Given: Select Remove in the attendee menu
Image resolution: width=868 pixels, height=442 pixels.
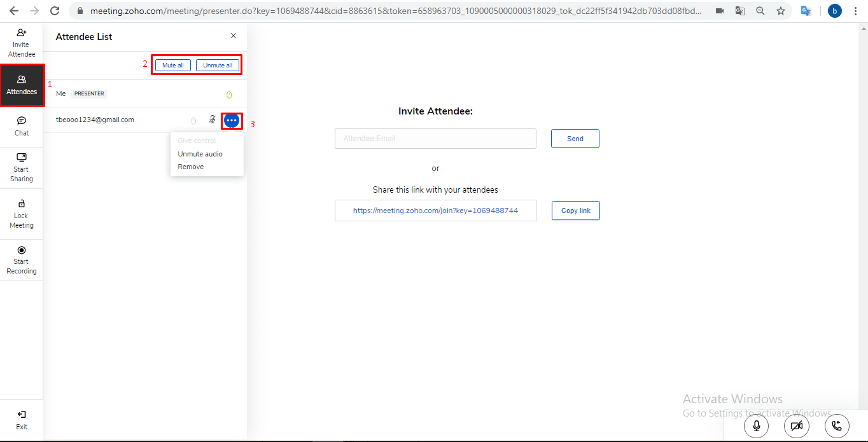Looking at the screenshot, I should [191, 167].
